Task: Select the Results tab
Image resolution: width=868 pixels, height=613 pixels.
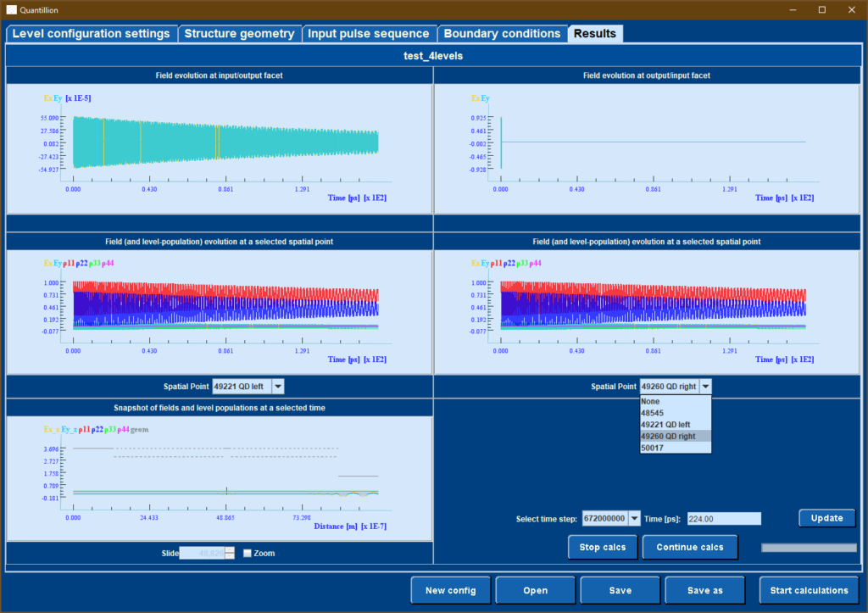Action: coord(595,34)
